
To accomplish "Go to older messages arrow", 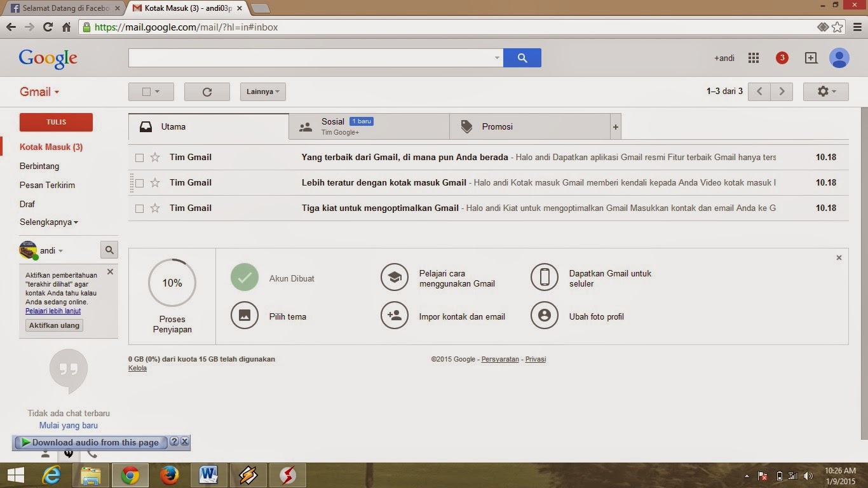I will [782, 91].
